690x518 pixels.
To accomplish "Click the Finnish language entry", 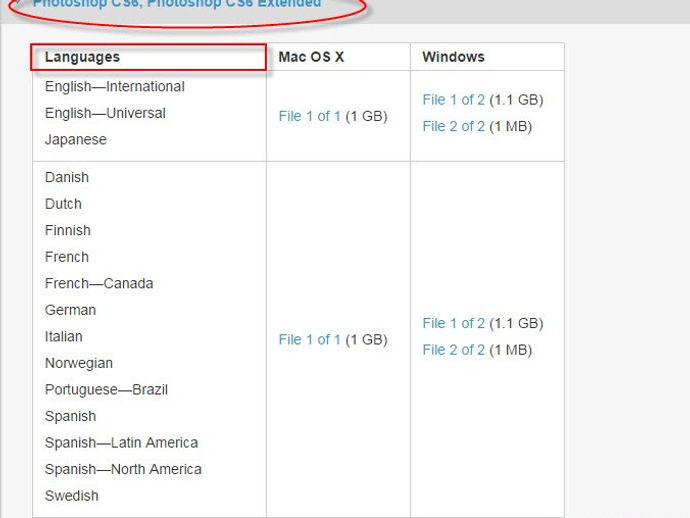I will pos(68,230).
